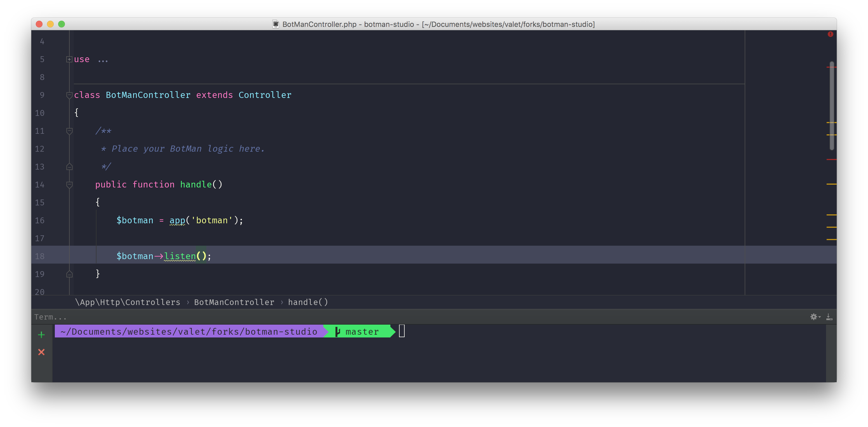
Task: Click the comment 'Place your BotMan logic here.'
Action: 188,149
